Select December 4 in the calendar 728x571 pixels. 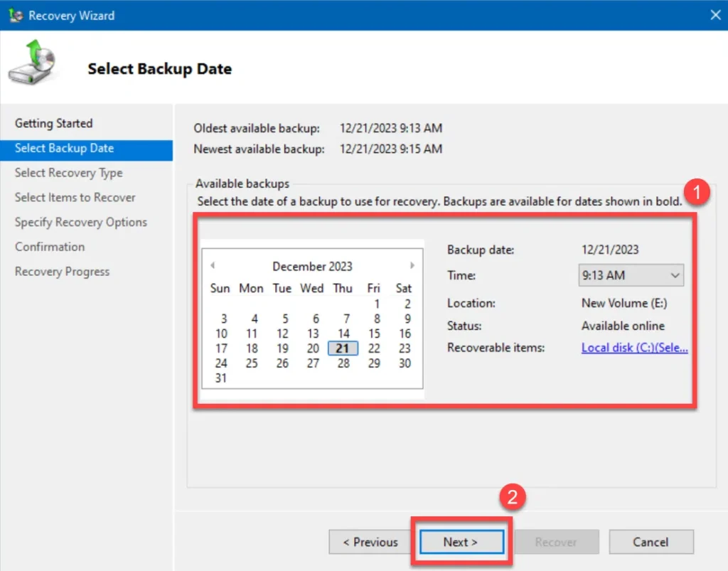pos(255,319)
